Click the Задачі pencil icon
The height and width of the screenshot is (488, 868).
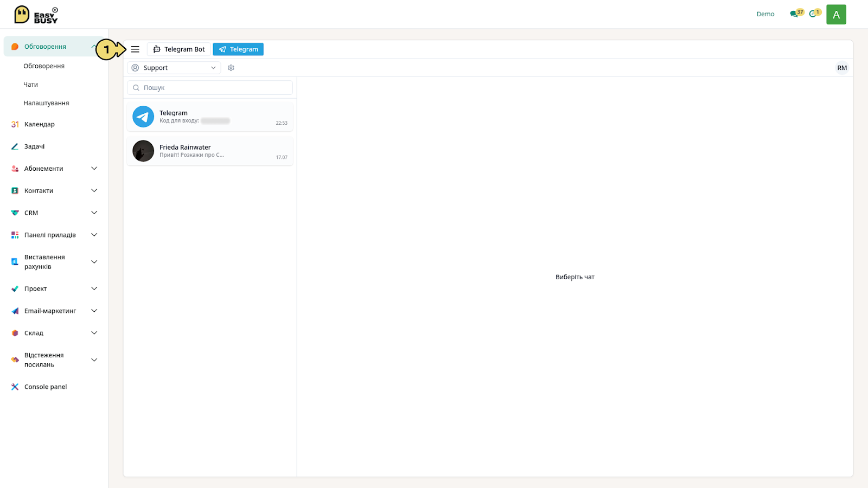pos(15,146)
